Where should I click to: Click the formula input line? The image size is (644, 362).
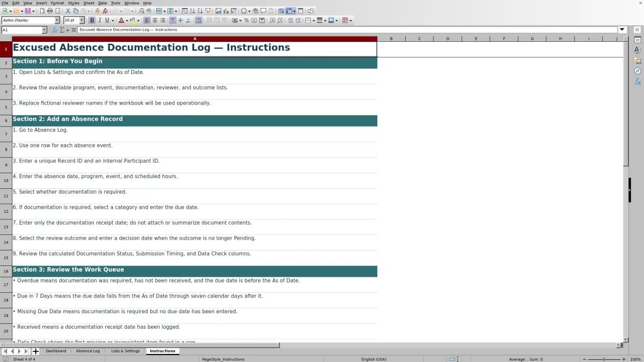click(348, 30)
